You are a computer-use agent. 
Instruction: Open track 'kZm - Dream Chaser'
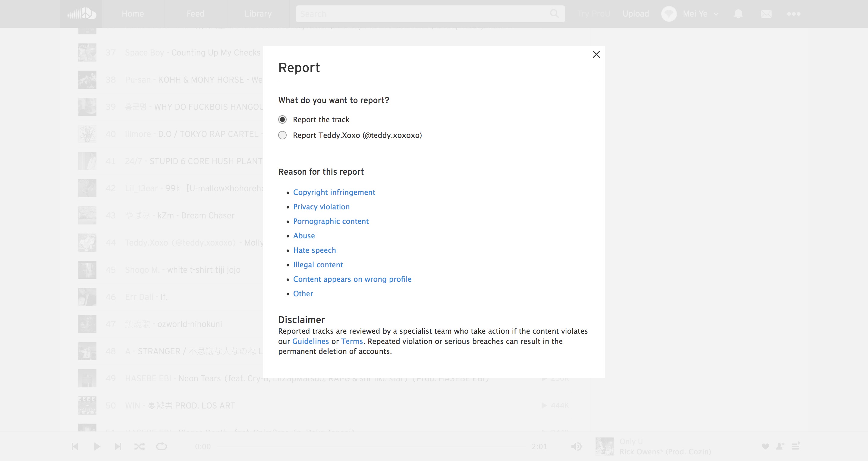[196, 215]
